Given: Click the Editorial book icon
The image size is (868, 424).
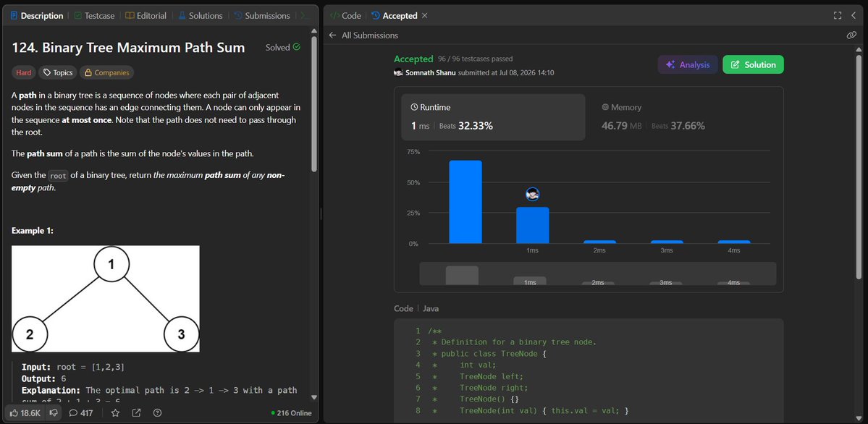Looking at the screenshot, I should [x=129, y=15].
